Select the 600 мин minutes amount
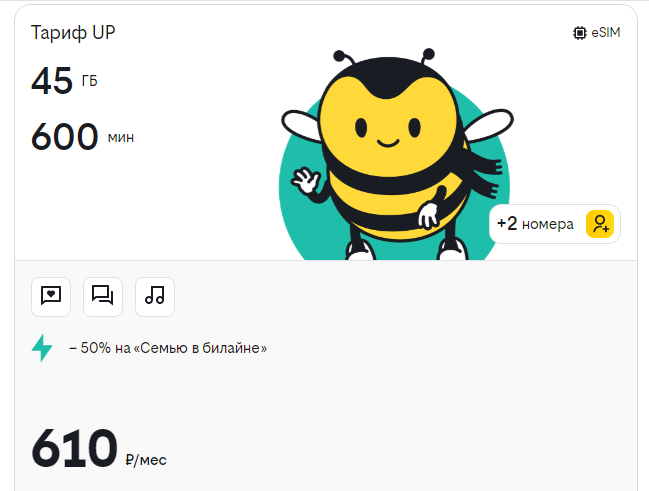Image resolution: width=649 pixels, height=491 pixels. 82,136
